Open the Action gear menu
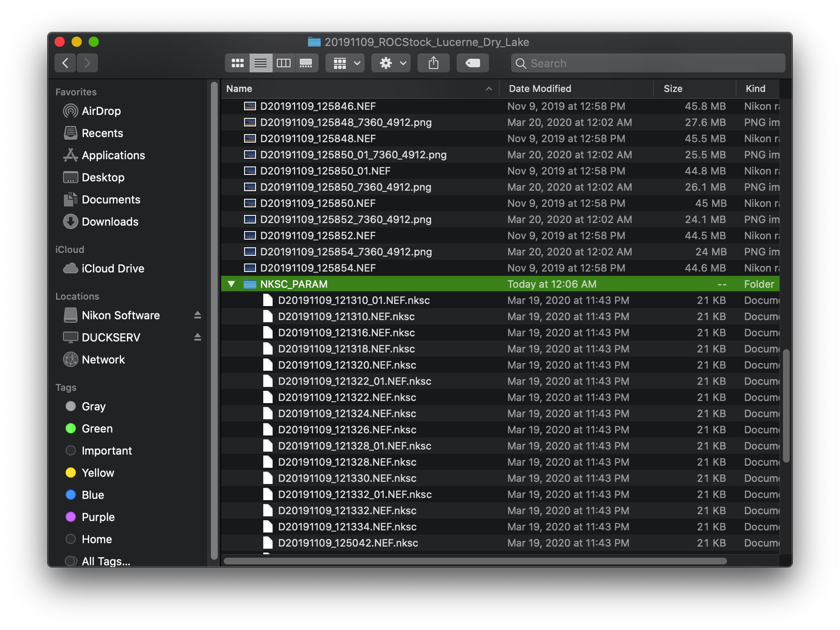The width and height of the screenshot is (840, 630). [391, 63]
